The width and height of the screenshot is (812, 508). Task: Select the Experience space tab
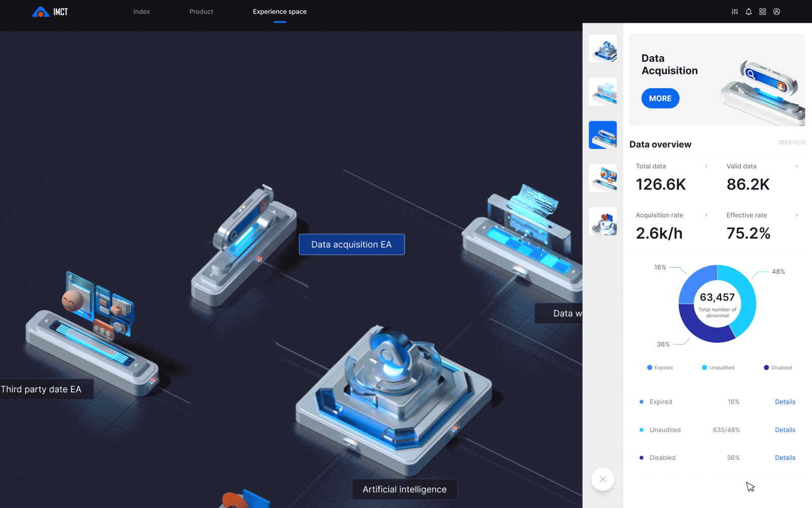(280, 12)
